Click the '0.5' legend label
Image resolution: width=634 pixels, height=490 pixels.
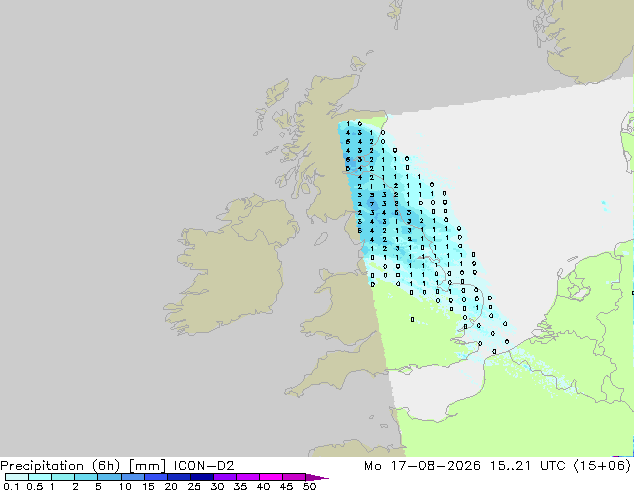pos(35,486)
